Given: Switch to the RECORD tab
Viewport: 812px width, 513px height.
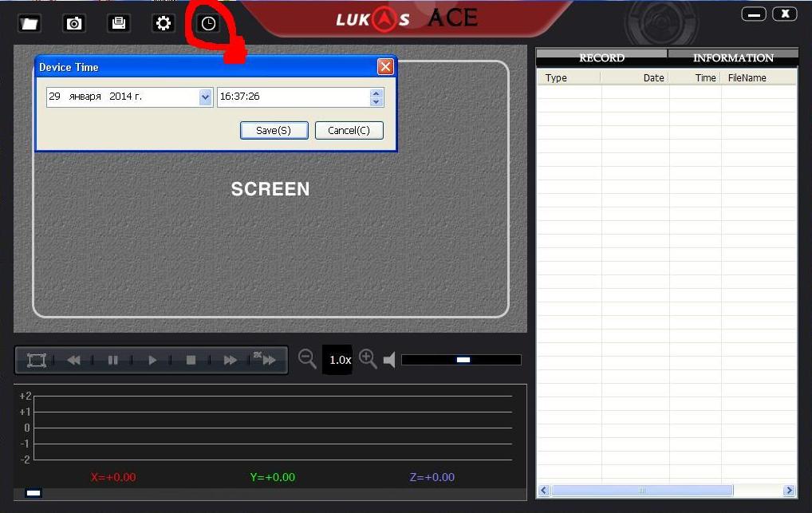Looking at the screenshot, I should (601, 58).
